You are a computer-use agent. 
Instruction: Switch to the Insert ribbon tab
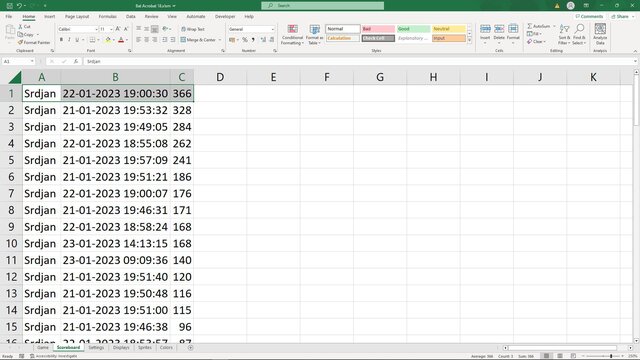click(x=49, y=17)
